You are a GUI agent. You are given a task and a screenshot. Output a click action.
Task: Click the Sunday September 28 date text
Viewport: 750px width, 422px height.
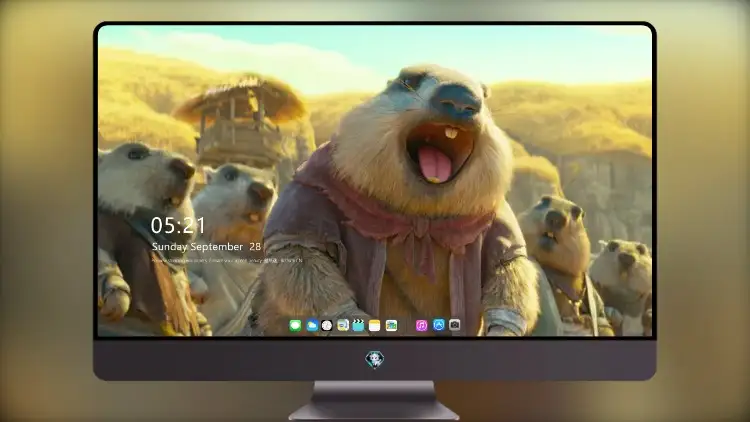206,247
